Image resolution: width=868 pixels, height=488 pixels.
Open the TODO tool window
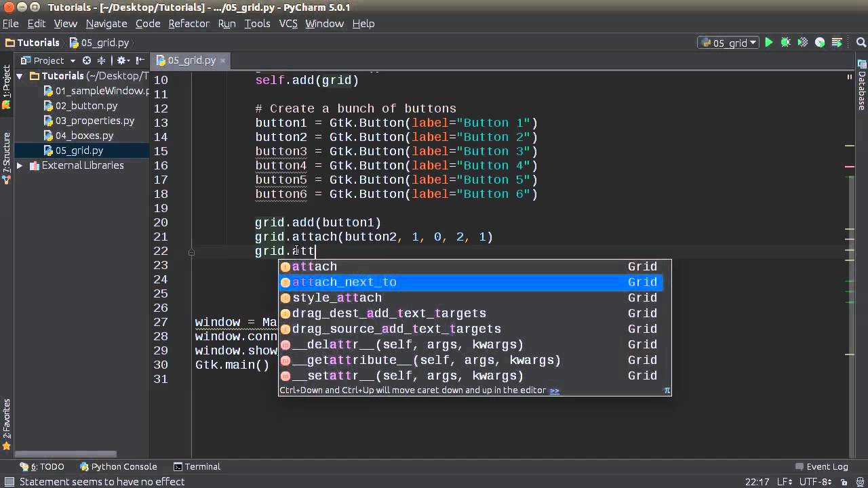click(42, 467)
